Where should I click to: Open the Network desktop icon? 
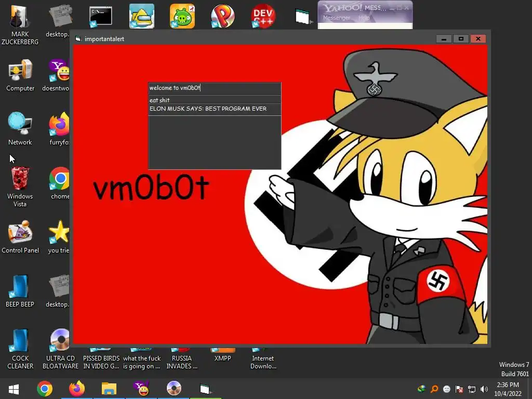[20, 129]
